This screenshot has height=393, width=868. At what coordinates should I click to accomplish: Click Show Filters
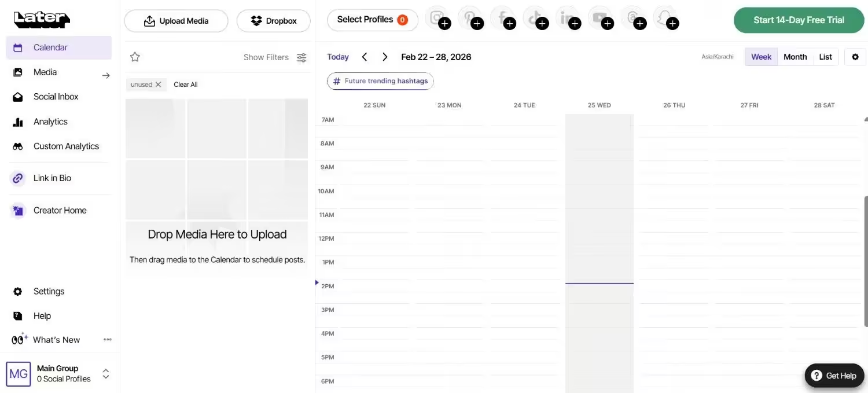[x=266, y=57]
